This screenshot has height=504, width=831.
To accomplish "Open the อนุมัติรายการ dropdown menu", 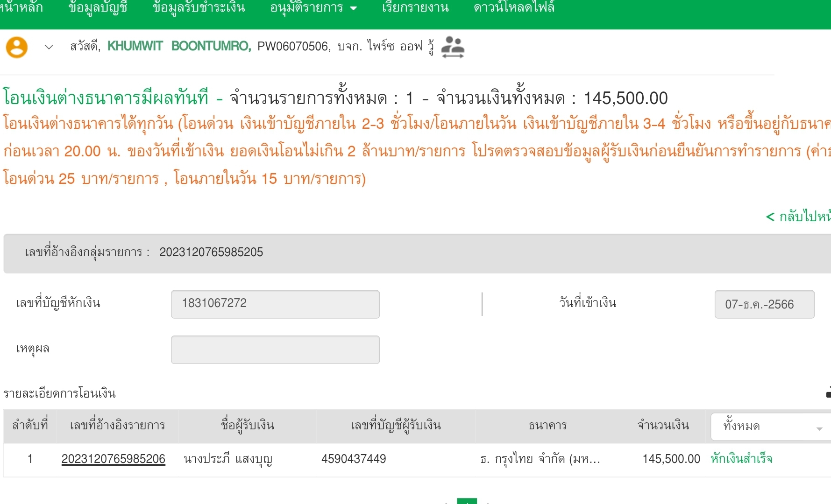I will pos(313,8).
